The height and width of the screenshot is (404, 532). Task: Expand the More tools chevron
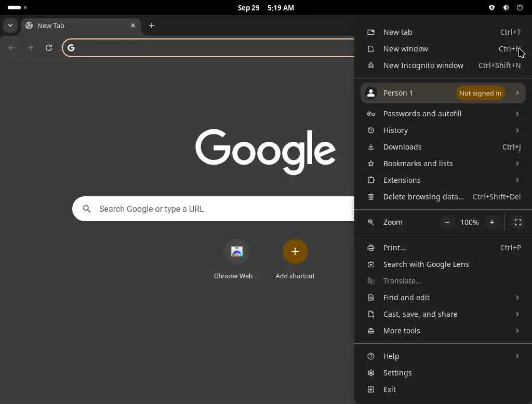point(517,331)
